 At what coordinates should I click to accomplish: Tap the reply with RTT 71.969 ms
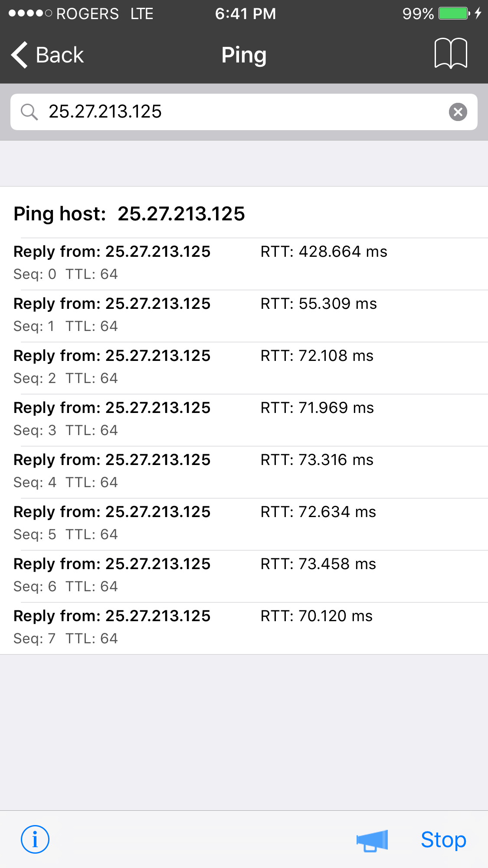[x=244, y=420]
